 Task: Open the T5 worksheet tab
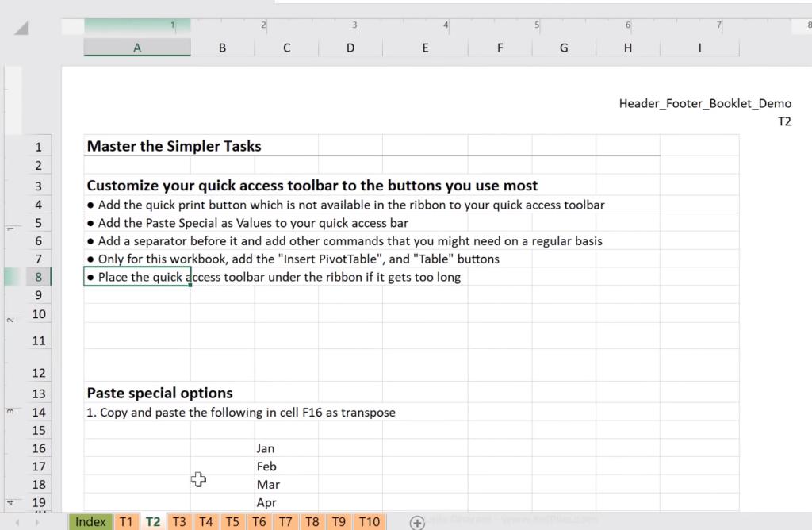pyautogui.click(x=232, y=521)
